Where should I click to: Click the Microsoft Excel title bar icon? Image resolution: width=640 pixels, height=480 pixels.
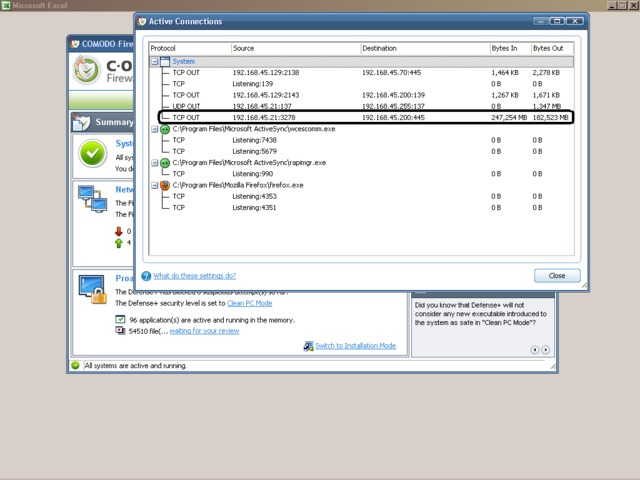[6, 5]
